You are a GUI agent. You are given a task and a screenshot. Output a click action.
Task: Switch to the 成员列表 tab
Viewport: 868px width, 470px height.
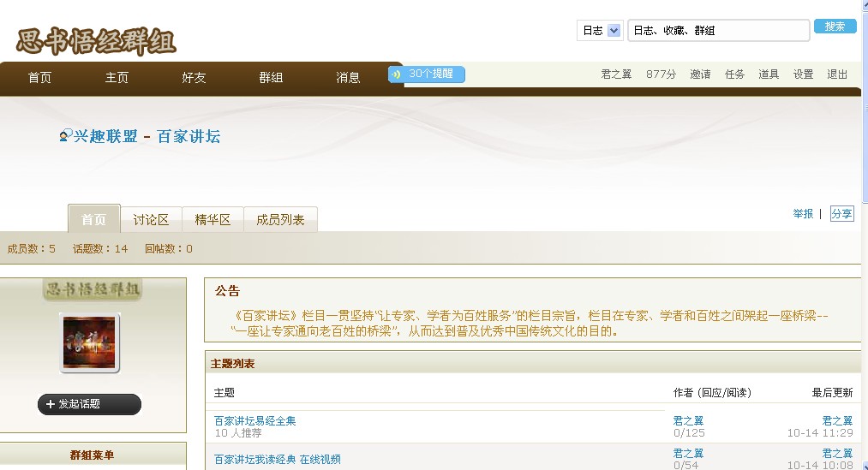[x=280, y=219]
